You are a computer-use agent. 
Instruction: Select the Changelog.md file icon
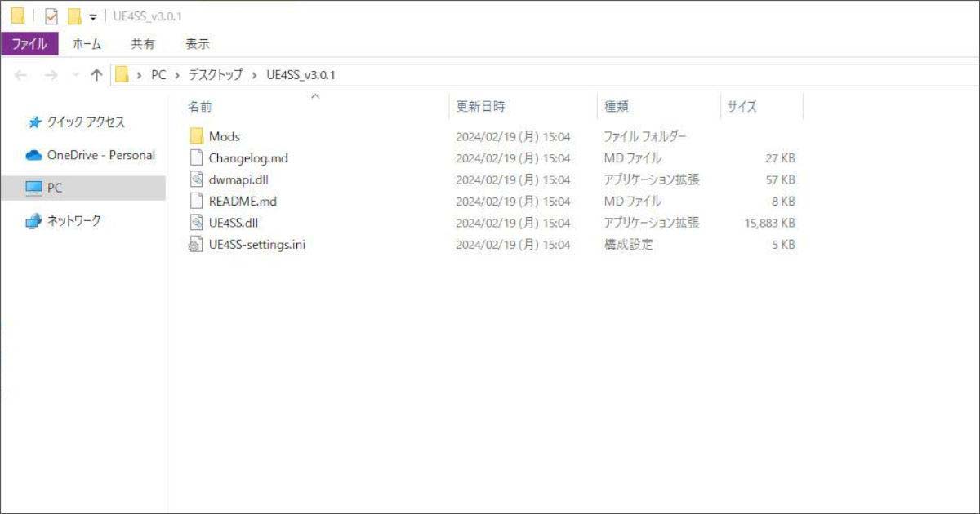point(196,158)
